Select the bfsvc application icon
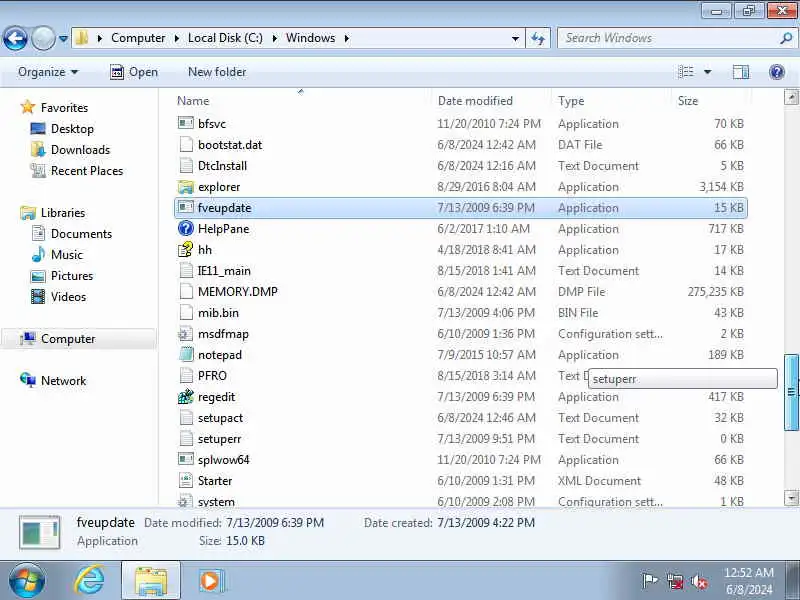Screen dimensions: 800x600 pyautogui.click(x=186, y=123)
